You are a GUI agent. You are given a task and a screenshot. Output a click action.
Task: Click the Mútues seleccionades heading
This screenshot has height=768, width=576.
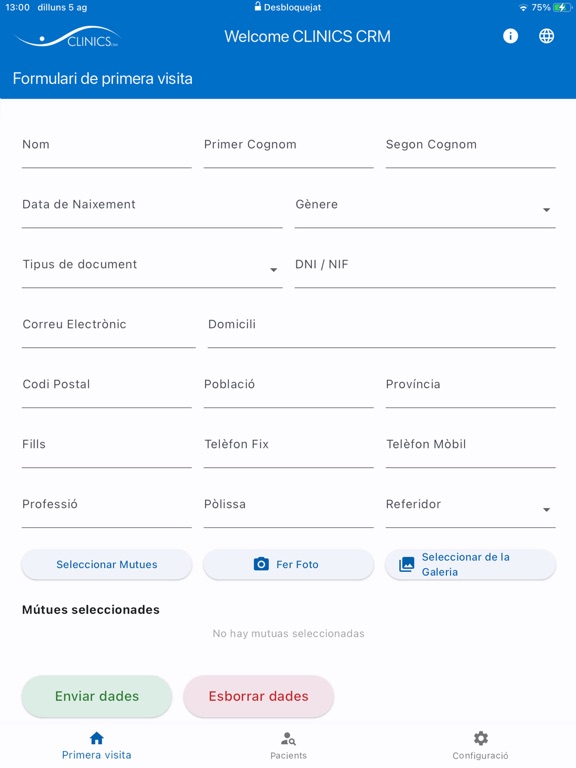pyautogui.click(x=91, y=610)
